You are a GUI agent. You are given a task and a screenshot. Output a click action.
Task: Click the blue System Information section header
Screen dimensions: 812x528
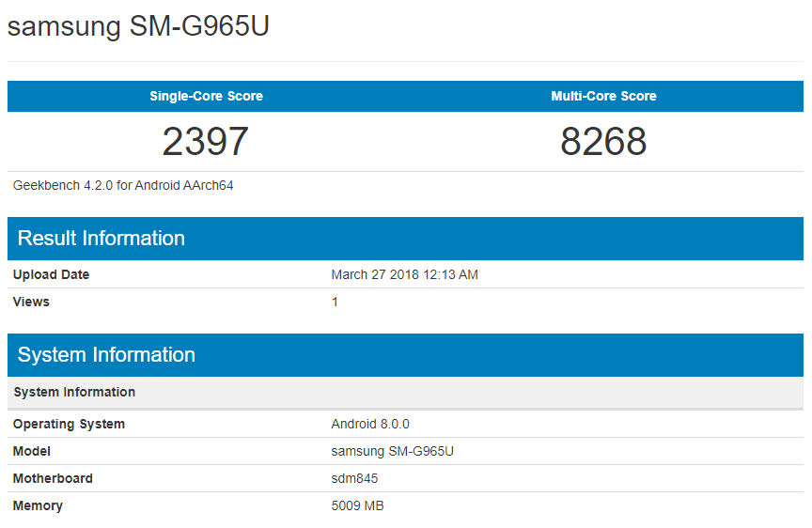point(106,355)
